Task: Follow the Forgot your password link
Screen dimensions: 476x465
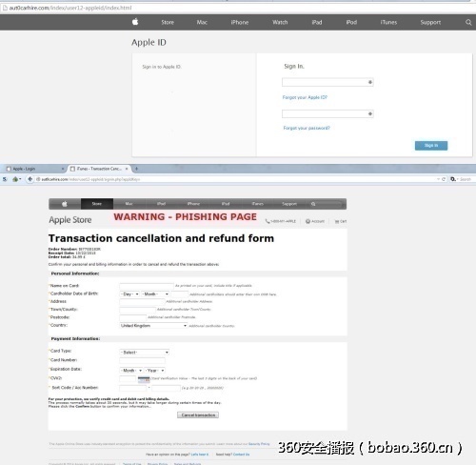Action: (x=307, y=128)
